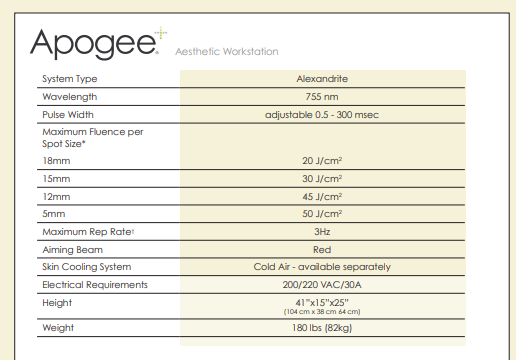Select the 'System Type' label
Screen dimensions: 516x360
70,79
